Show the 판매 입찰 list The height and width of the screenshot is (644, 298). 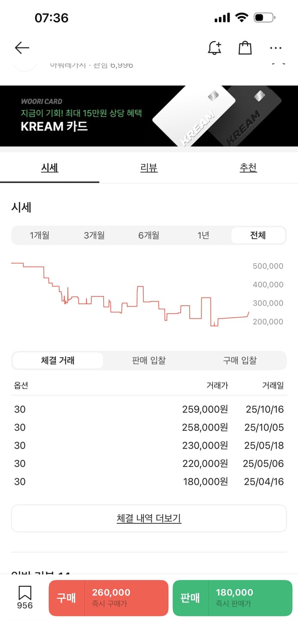tap(149, 361)
